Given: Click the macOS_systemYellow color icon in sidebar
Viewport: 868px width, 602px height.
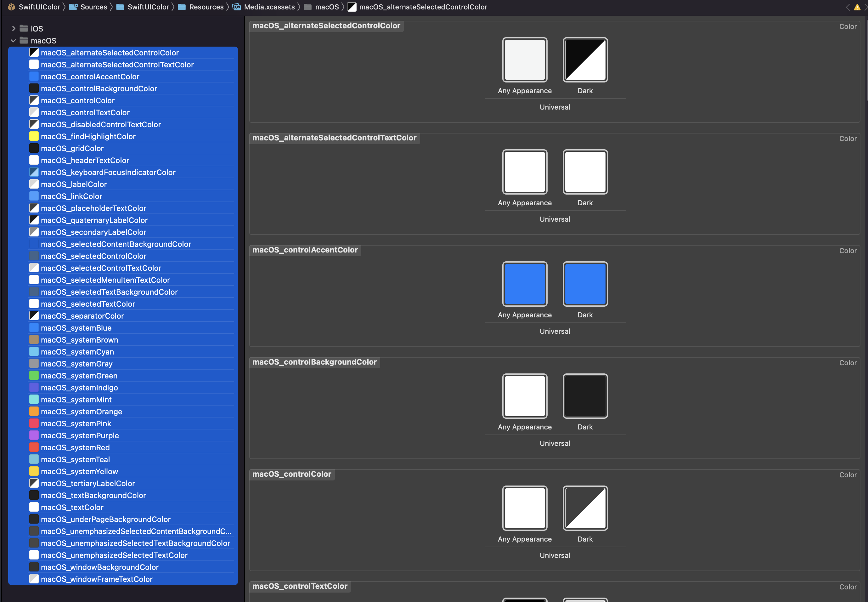Looking at the screenshot, I should coord(34,471).
